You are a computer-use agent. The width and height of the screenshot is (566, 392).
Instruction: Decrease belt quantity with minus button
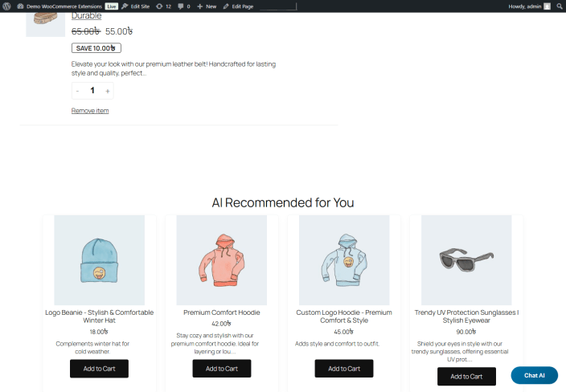tap(77, 91)
